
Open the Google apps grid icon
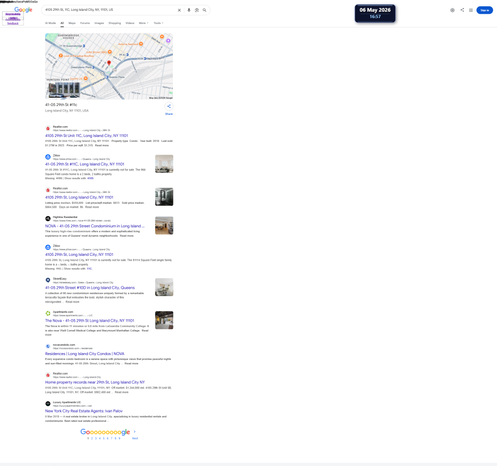471,10
